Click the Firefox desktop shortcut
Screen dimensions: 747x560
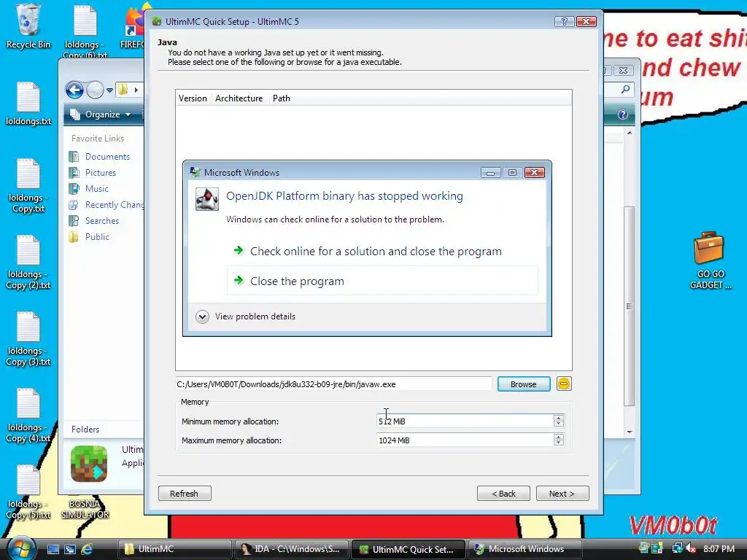[134, 26]
